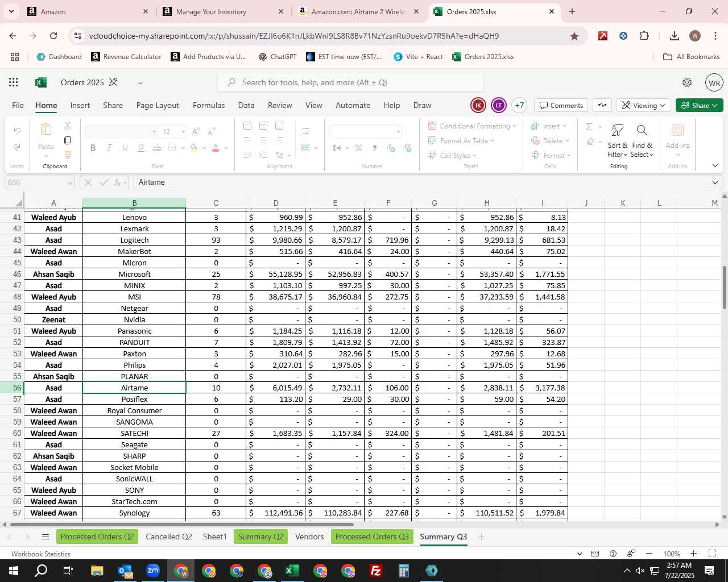Viewport: 728px width, 582px height.
Task: Toggle Top vertical alignment
Action: (247, 126)
